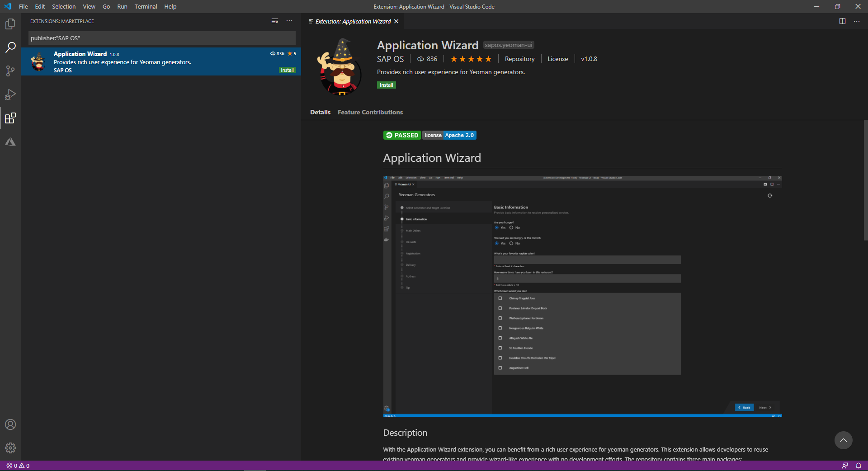Clear extensions search results icon
The height and width of the screenshot is (471, 868).
click(x=274, y=21)
